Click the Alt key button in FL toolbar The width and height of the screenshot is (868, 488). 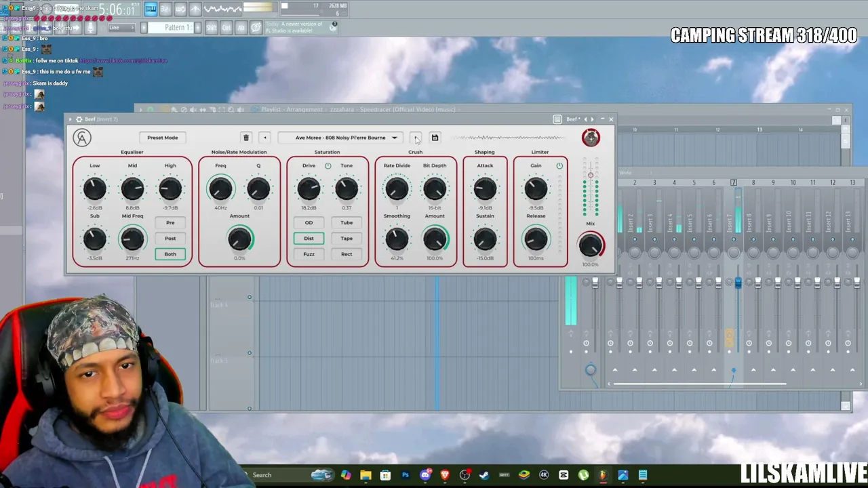[241, 28]
